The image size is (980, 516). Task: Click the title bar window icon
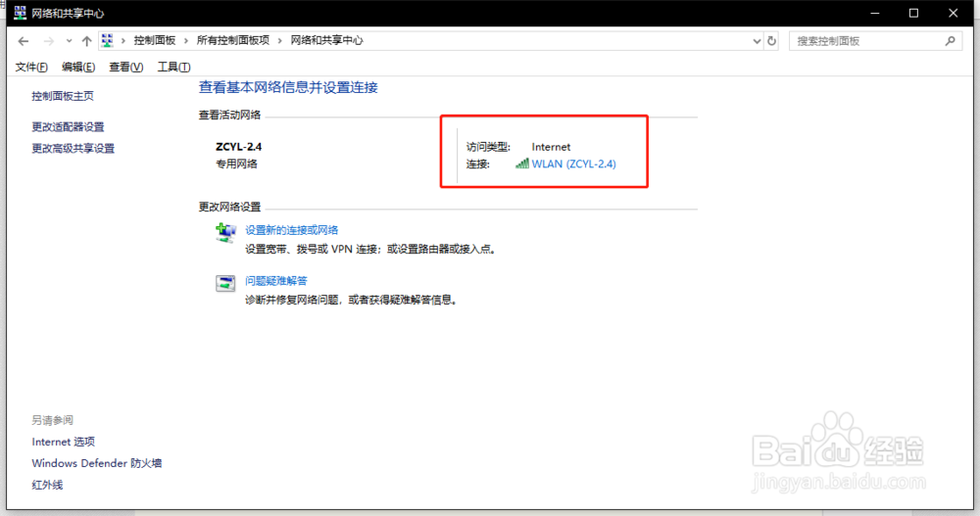[20, 13]
